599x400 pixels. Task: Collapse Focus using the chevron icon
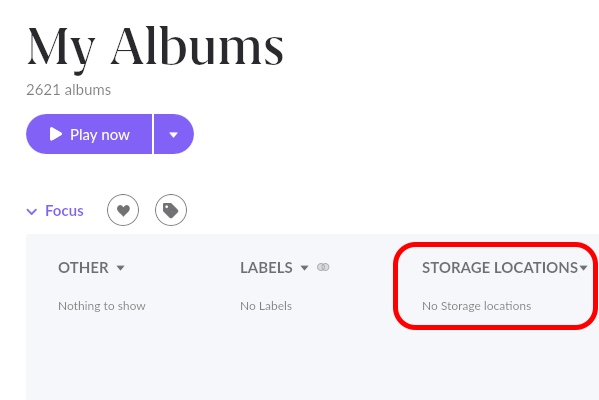tap(32, 211)
